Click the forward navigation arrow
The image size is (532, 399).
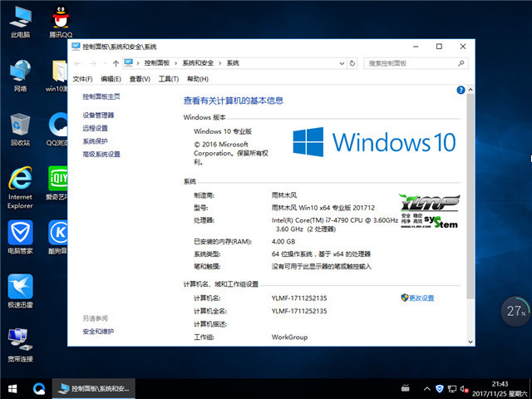(93, 63)
